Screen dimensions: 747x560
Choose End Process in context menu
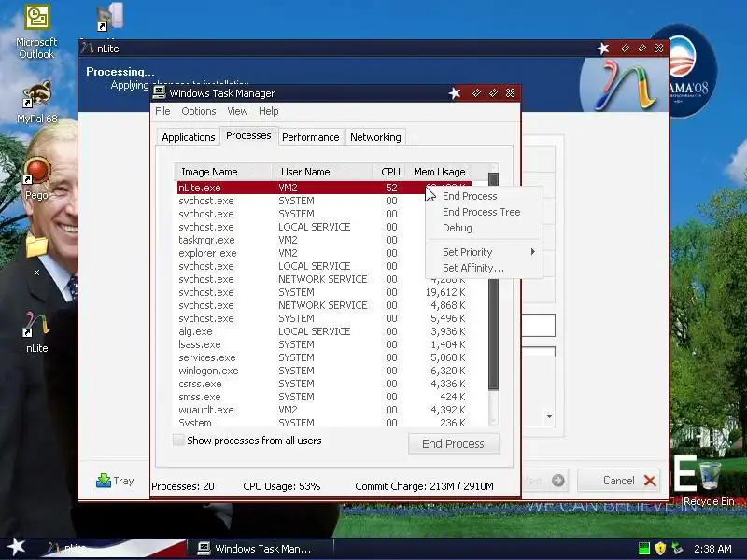point(470,196)
